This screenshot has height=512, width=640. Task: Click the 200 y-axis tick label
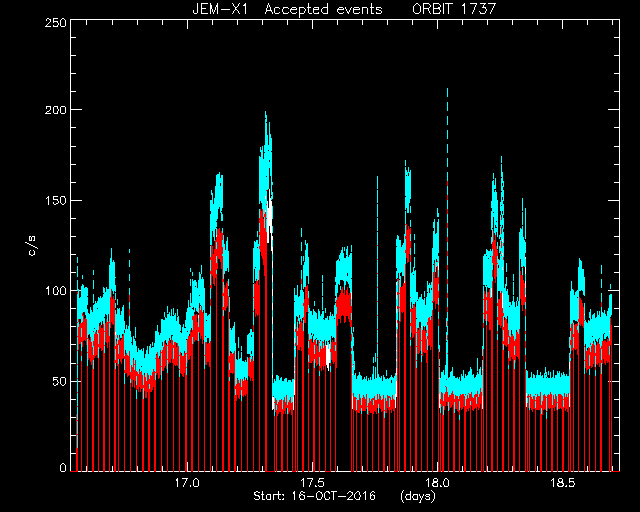coord(55,109)
